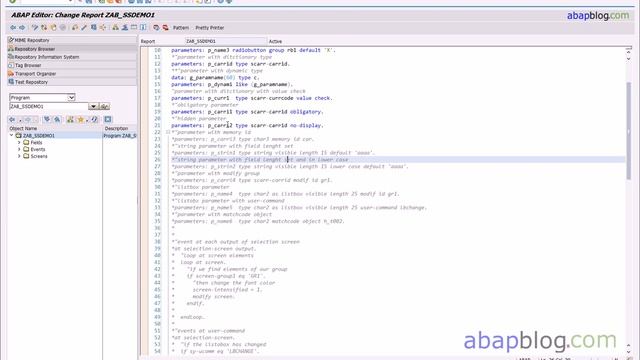Expand the Events folder
Image resolution: width=640 pixels, height=360 pixels.
19,149
